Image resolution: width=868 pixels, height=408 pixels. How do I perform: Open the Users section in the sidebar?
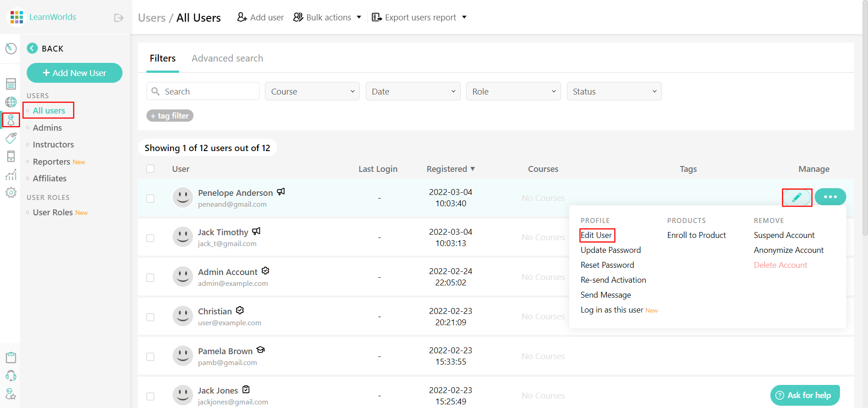pyautogui.click(x=11, y=120)
